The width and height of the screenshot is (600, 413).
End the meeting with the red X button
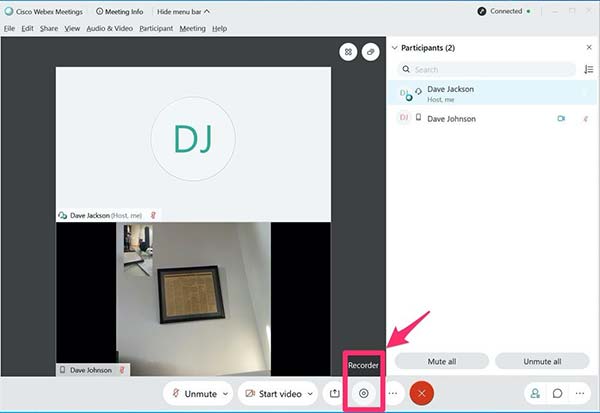point(422,393)
